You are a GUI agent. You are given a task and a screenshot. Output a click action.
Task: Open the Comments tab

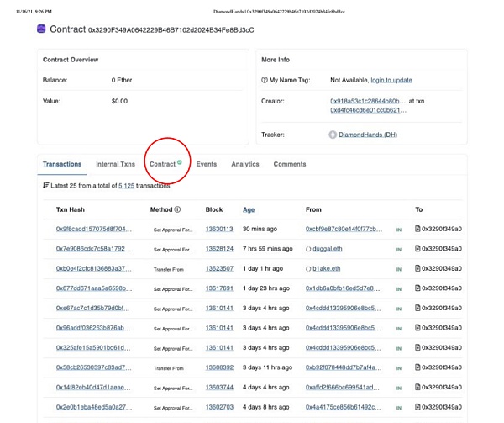290,164
